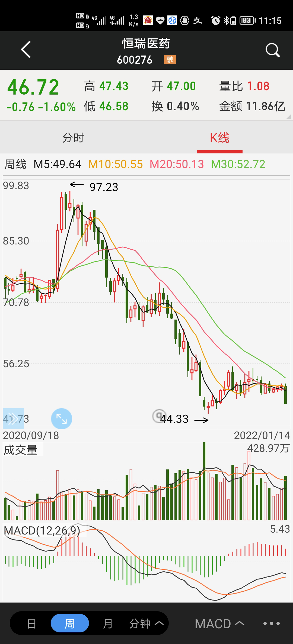Tap the 44.33 low price label

pyautogui.click(x=174, y=419)
